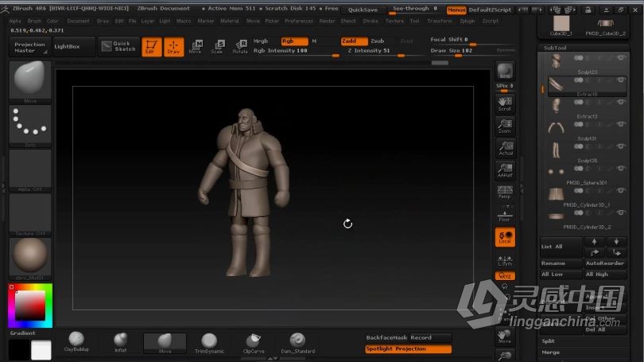Activate the Draw mode button
The height and width of the screenshot is (362, 644).
[174, 47]
